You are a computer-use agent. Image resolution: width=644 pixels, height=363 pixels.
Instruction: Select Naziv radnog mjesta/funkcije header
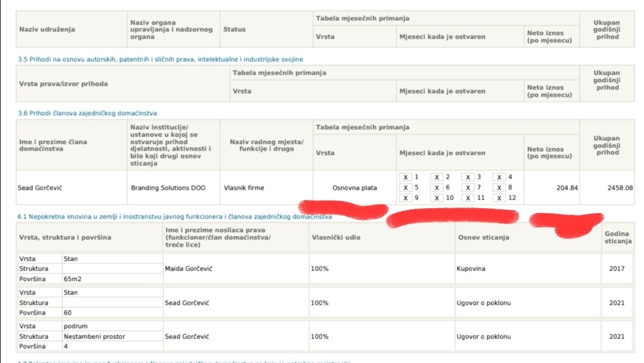tap(267, 145)
